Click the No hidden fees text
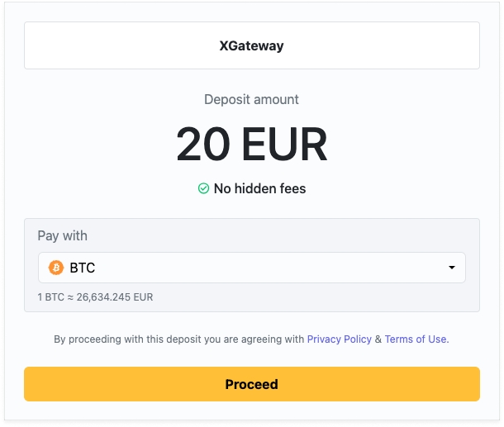Viewport: 504px width, 427px height. 259,189
